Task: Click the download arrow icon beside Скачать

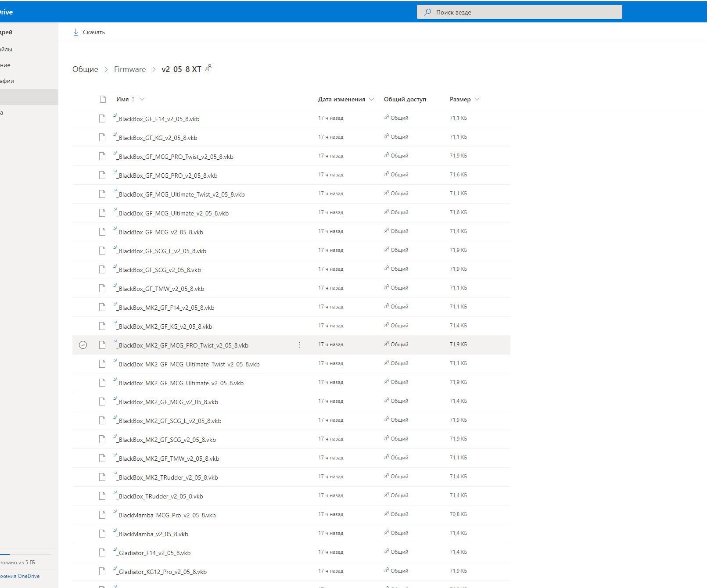Action: point(75,32)
